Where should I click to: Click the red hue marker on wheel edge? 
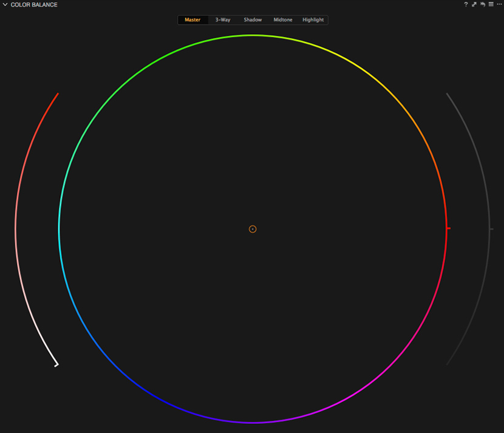pos(448,228)
